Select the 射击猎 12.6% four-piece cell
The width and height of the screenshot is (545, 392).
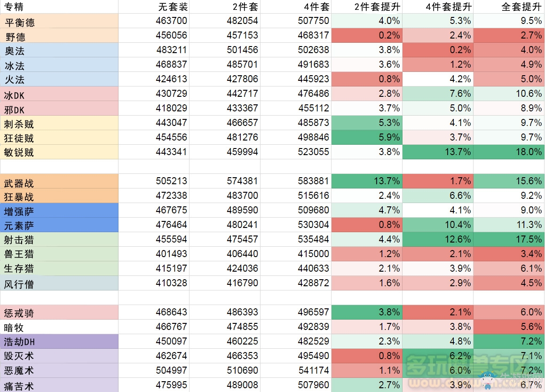[437, 239]
